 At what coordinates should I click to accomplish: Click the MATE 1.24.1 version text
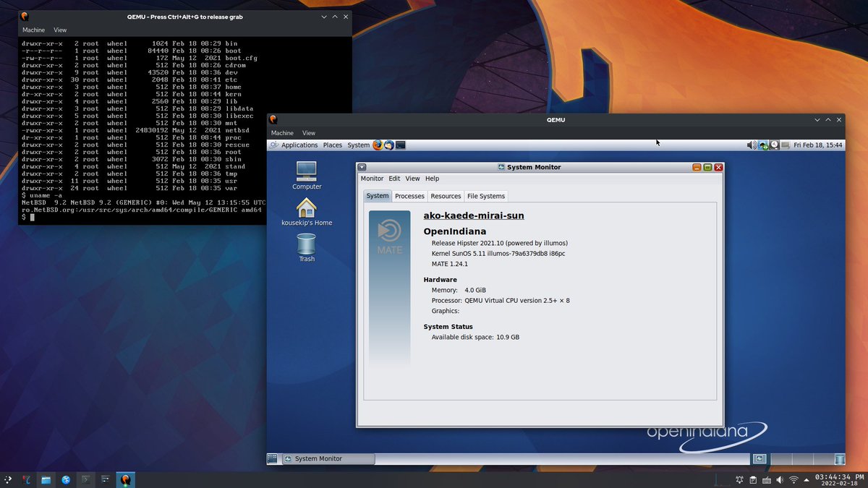[449, 264]
